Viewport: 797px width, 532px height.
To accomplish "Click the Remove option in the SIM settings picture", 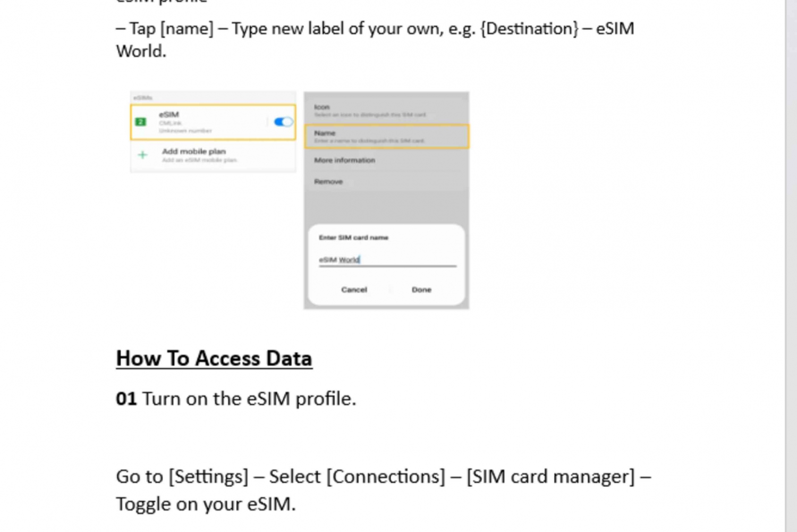I will [x=328, y=182].
